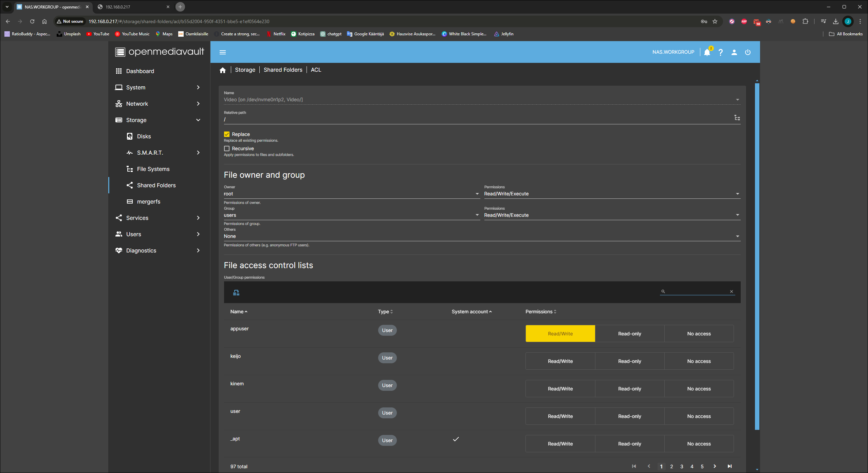Click the home breadcrumb icon
This screenshot has height=473, width=868.
point(223,70)
